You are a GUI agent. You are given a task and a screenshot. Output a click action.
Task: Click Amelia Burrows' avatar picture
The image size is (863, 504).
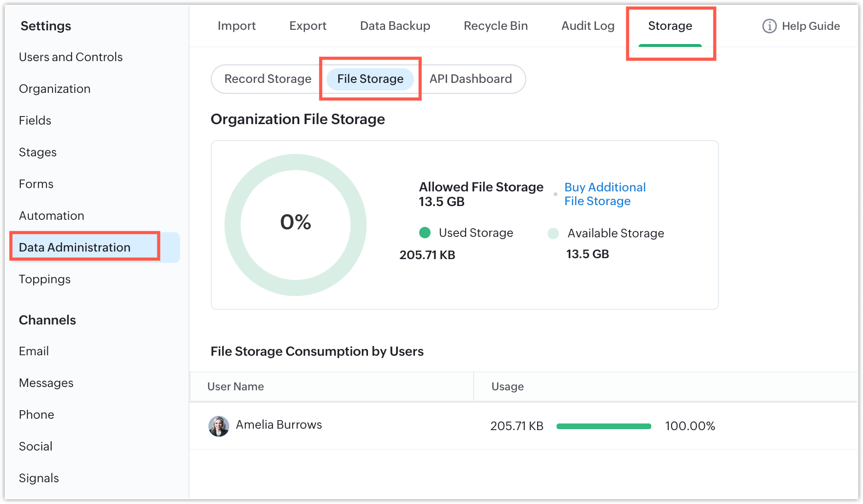point(219,426)
